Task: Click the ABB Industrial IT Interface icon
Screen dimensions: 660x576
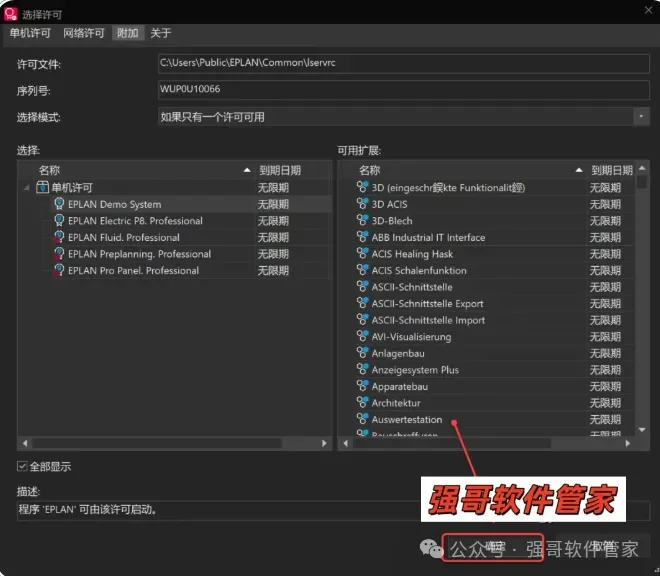Action: (x=362, y=237)
